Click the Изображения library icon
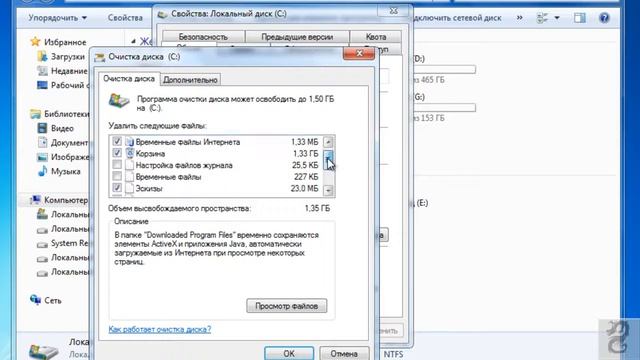This screenshot has width=640, height=360. coord(42,157)
